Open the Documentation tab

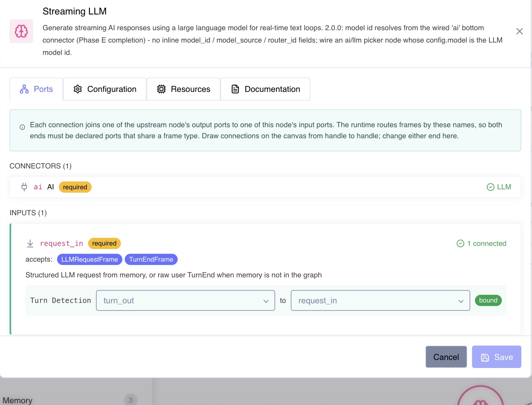[x=265, y=89]
